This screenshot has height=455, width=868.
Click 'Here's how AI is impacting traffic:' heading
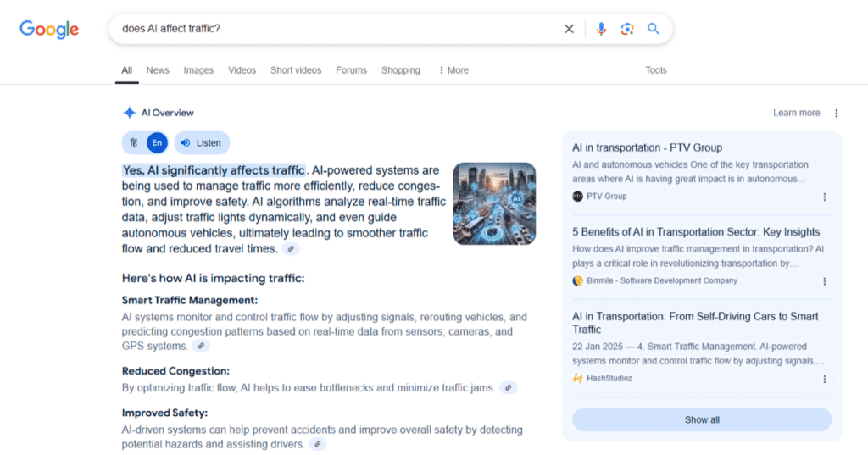click(x=213, y=279)
